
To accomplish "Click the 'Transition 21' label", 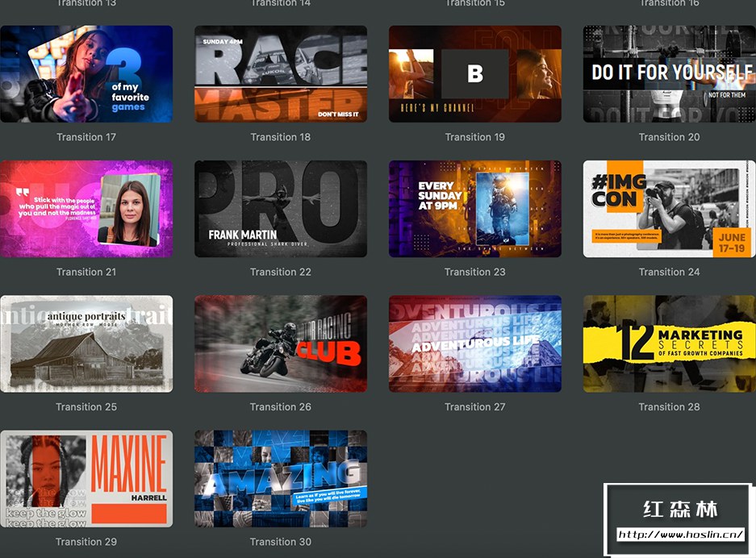I will [x=86, y=273].
